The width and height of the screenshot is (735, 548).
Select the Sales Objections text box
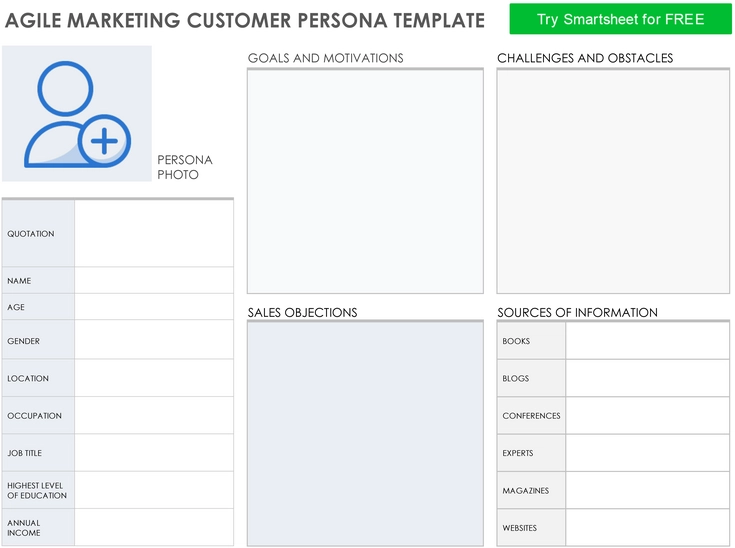365,434
